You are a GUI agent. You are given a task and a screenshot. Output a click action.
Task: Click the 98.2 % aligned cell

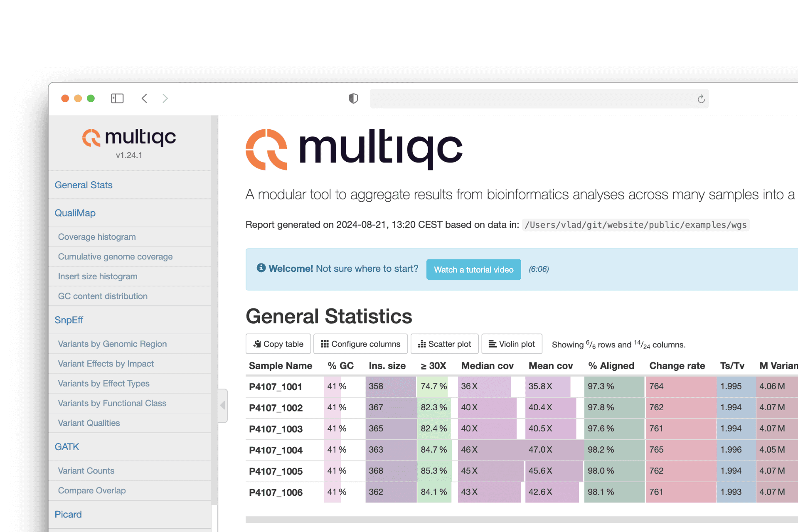(x=614, y=450)
